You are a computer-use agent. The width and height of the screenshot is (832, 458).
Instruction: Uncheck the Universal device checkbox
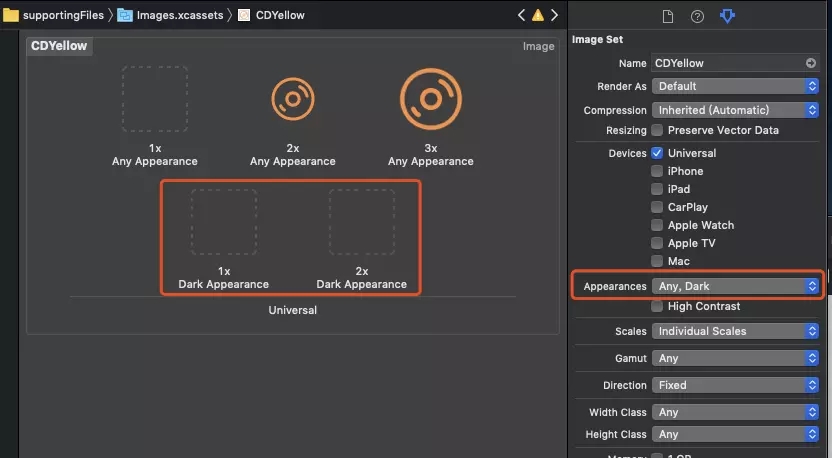pos(657,153)
